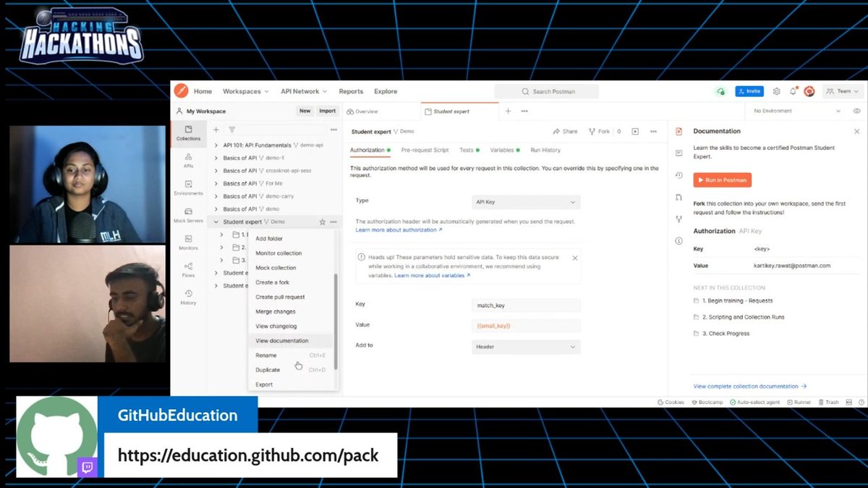The image size is (868, 488).
Task: Click the Import button
Action: tap(328, 111)
